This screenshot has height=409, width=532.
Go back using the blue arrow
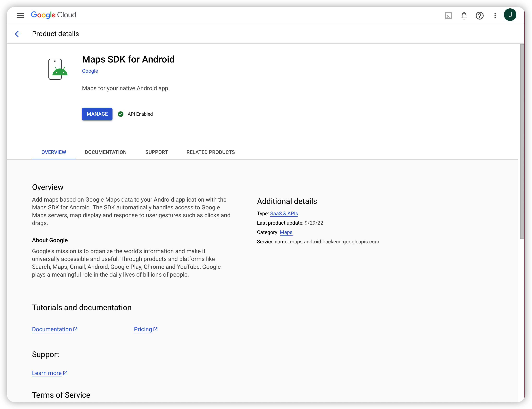pos(18,34)
